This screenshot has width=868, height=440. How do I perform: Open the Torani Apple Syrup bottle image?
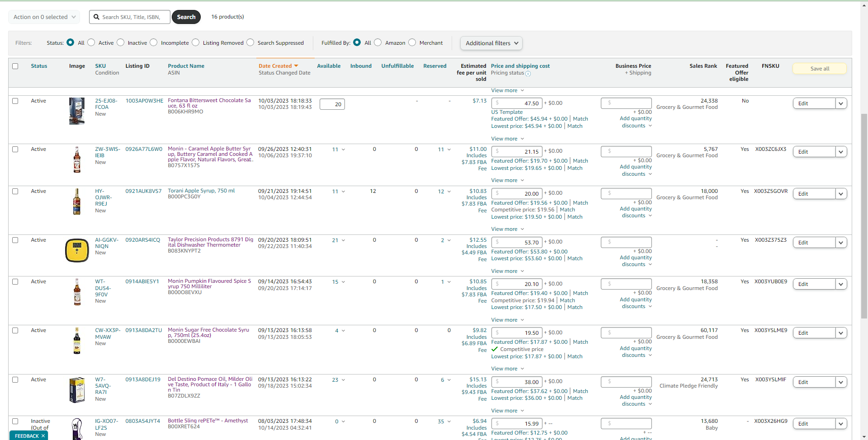click(x=77, y=201)
